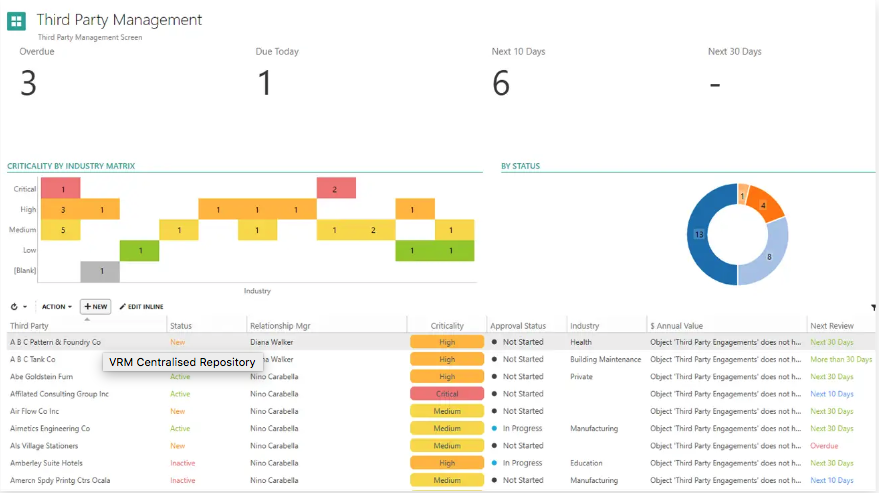Open the Amberley Suite Hotels row

[x=440, y=463]
